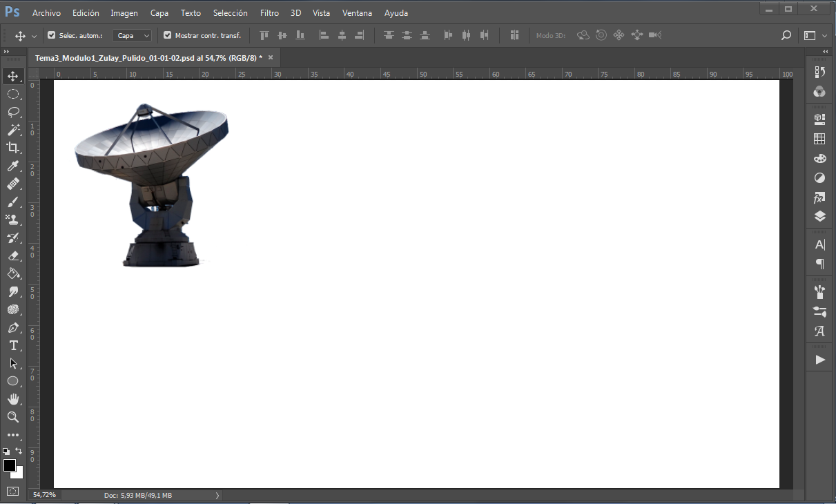The height and width of the screenshot is (504, 836).
Task: Open the Paragraph panel icon
Action: pos(820,264)
